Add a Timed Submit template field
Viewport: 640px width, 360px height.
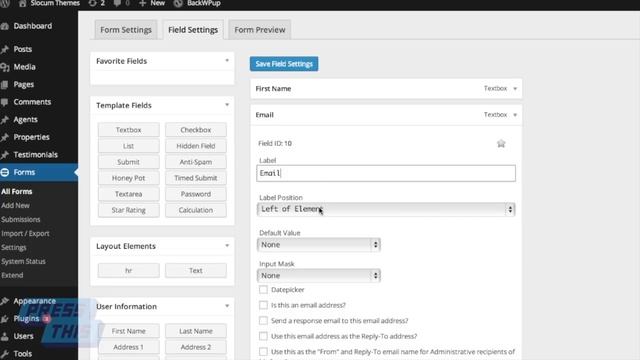(196, 178)
